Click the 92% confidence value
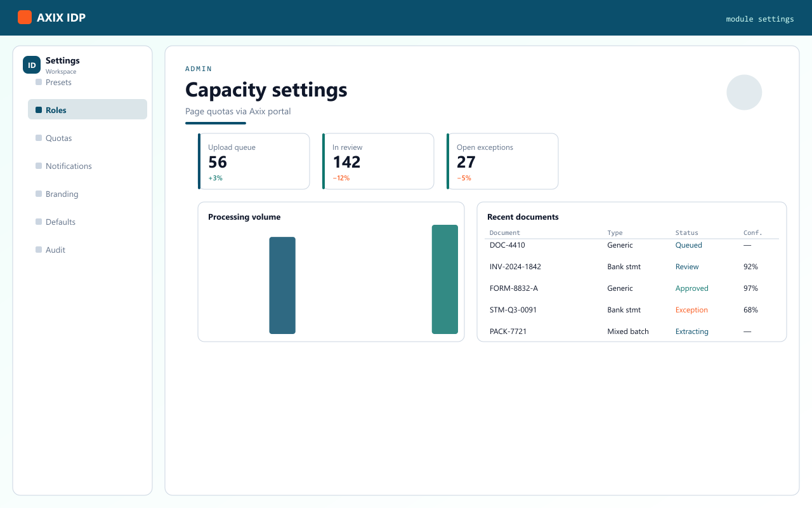 coord(750,267)
